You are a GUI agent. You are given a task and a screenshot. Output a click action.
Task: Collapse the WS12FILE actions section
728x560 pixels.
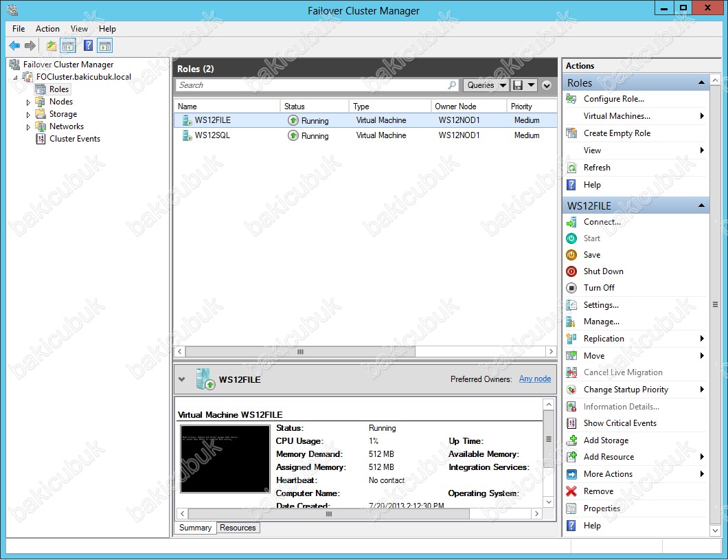point(701,205)
